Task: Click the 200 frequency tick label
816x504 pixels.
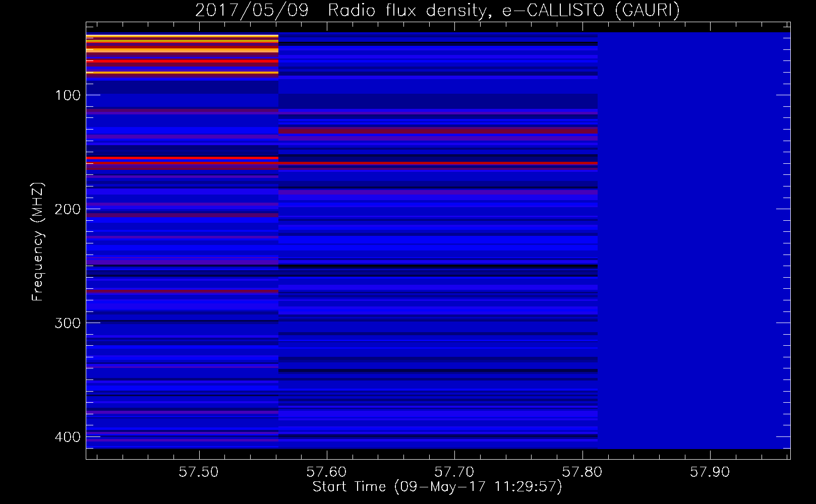Action: click(x=68, y=209)
